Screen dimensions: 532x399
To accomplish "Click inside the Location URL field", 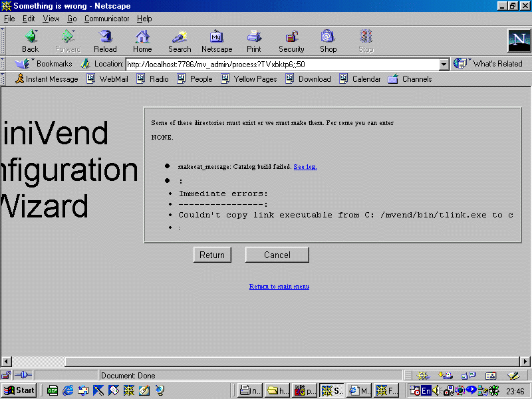I will (x=279, y=65).
